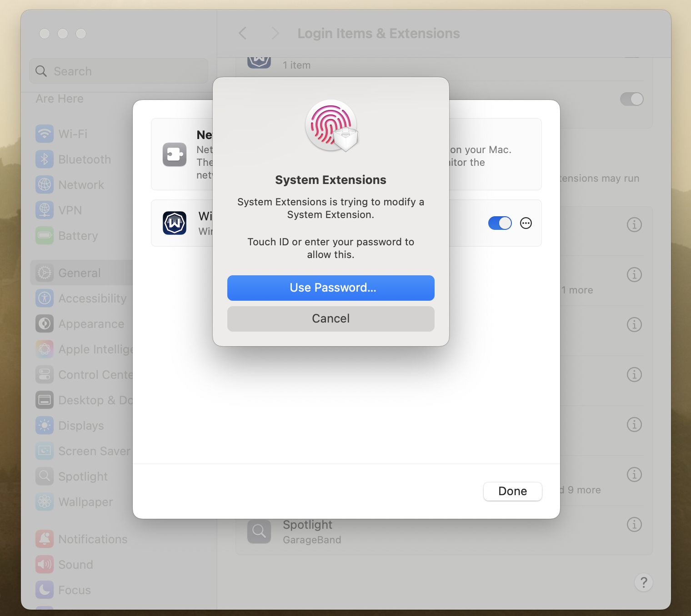Click the Spotlight extension magnifier icon

[x=259, y=531]
